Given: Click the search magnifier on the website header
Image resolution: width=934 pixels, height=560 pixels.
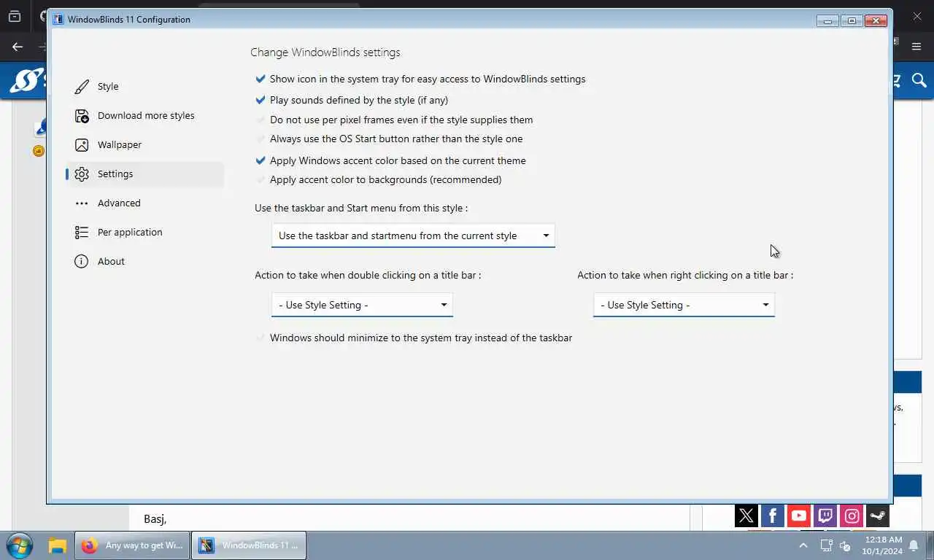Looking at the screenshot, I should tap(919, 80).
